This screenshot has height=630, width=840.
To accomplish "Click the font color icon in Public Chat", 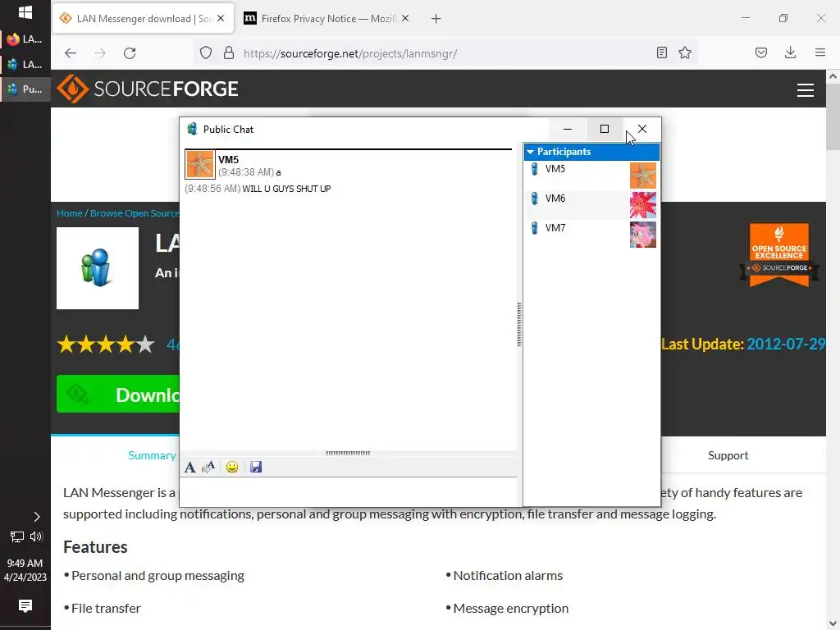I will pos(208,467).
